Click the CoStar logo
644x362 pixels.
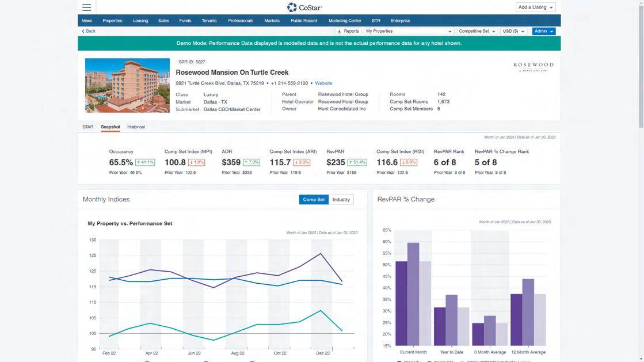(304, 7)
